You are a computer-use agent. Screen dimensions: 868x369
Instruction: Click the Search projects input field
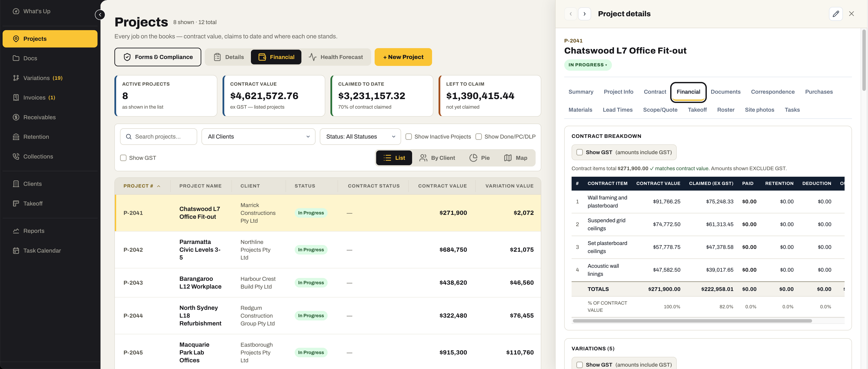[158, 137]
